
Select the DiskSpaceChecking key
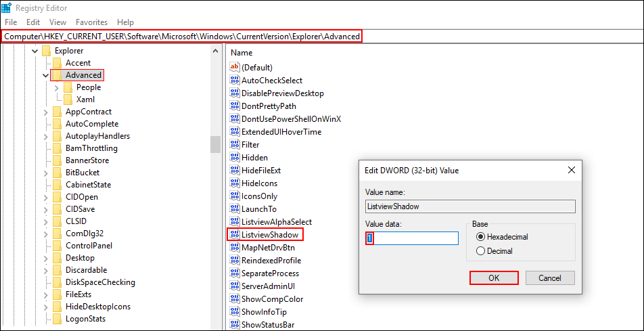coord(100,282)
